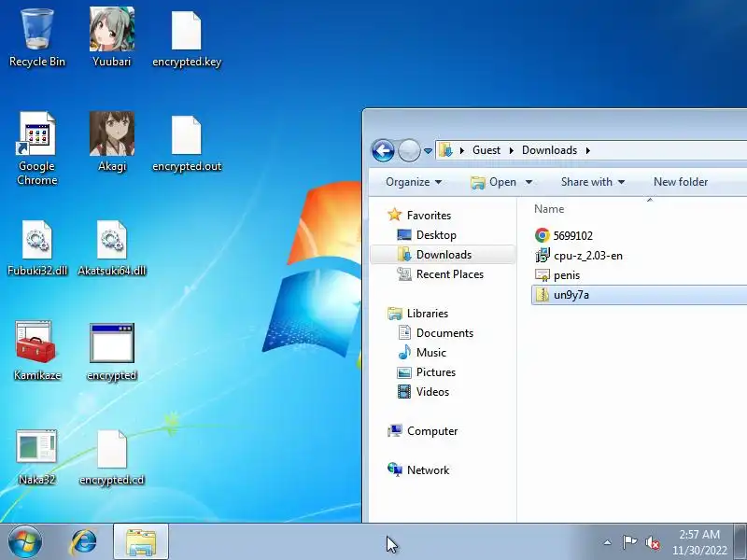Open the recent pages dropdown arrow
Screen dimensions: 747x560
[x=428, y=151]
